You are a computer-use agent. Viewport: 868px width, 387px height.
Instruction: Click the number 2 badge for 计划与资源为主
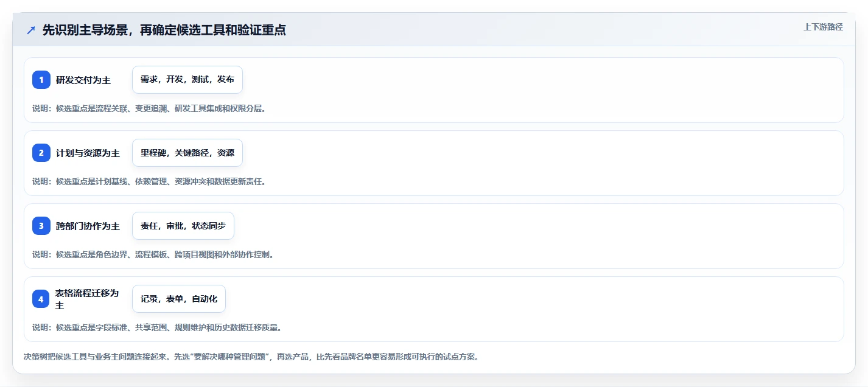[41, 153]
